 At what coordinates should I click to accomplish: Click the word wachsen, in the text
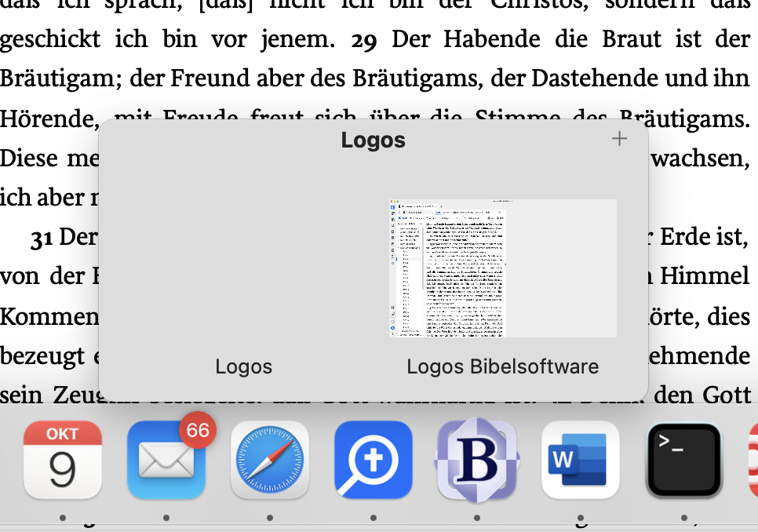[701, 159]
